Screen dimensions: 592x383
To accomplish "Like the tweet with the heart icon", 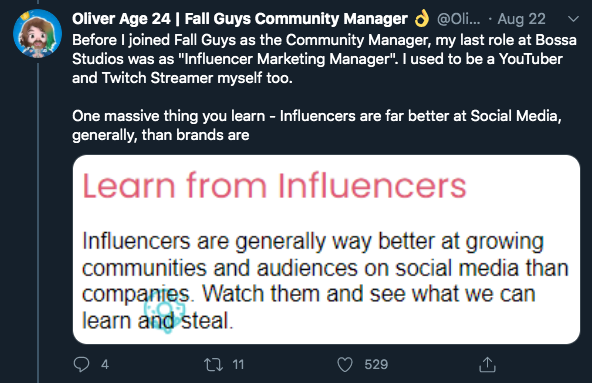I will (x=345, y=364).
